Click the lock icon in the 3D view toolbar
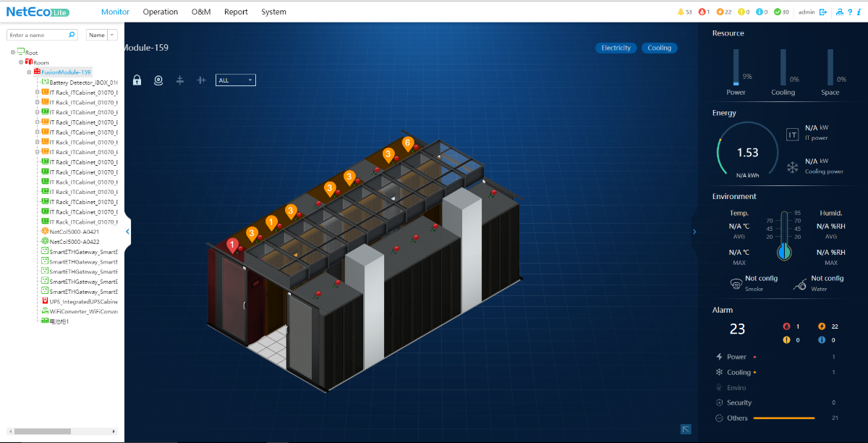Viewport: 868px width, 443px height. pos(137,80)
